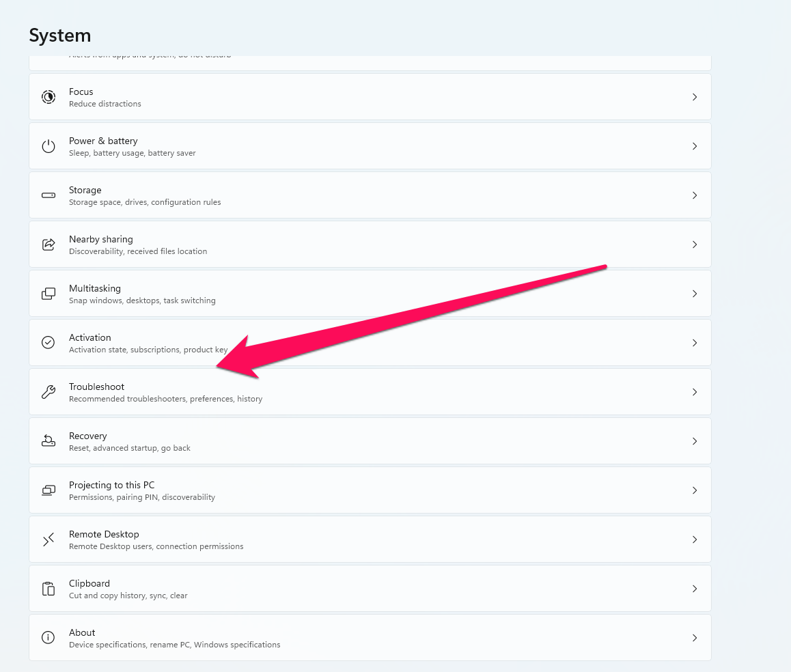Select the Multitasking settings entry
The height and width of the screenshot is (672, 791).
(x=96, y=289)
